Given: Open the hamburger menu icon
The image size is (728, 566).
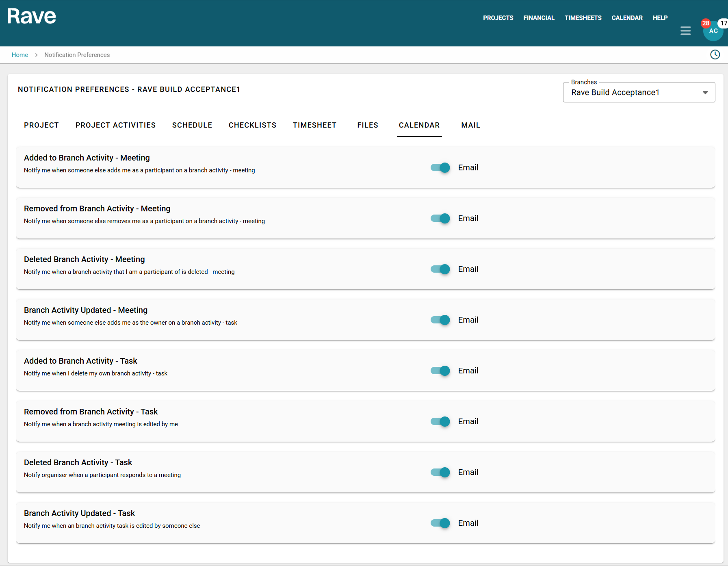Looking at the screenshot, I should pyautogui.click(x=685, y=31).
